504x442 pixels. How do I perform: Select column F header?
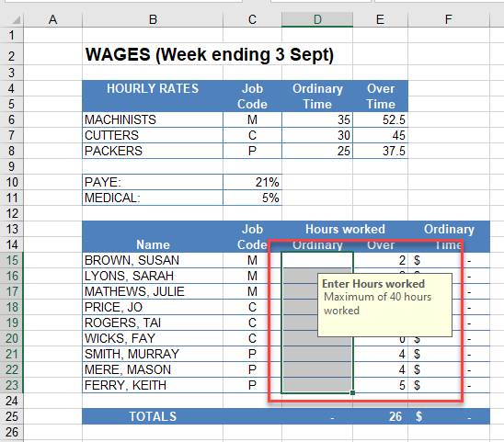click(449, 19)
